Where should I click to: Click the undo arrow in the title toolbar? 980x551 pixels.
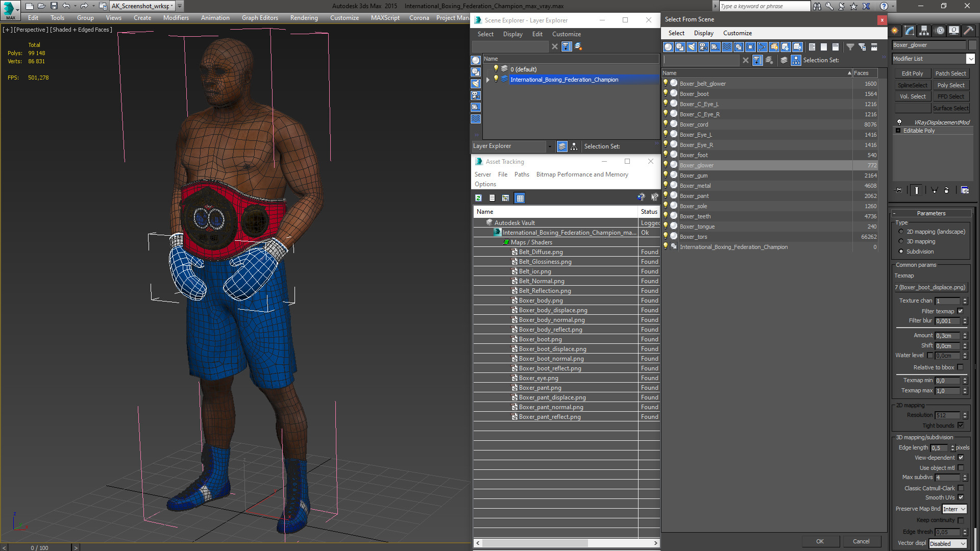[66, 6]
